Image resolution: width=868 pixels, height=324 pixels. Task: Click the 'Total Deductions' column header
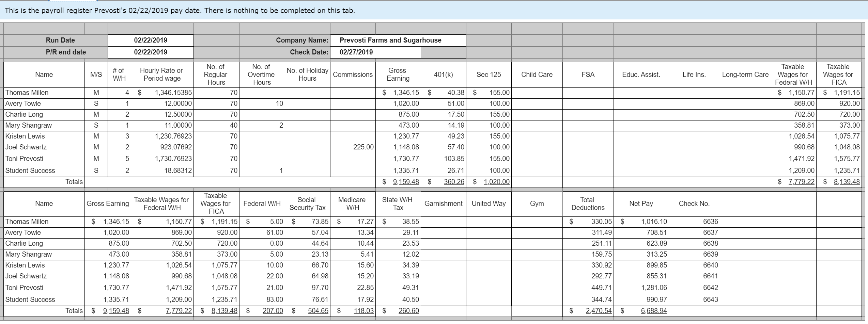588,204
